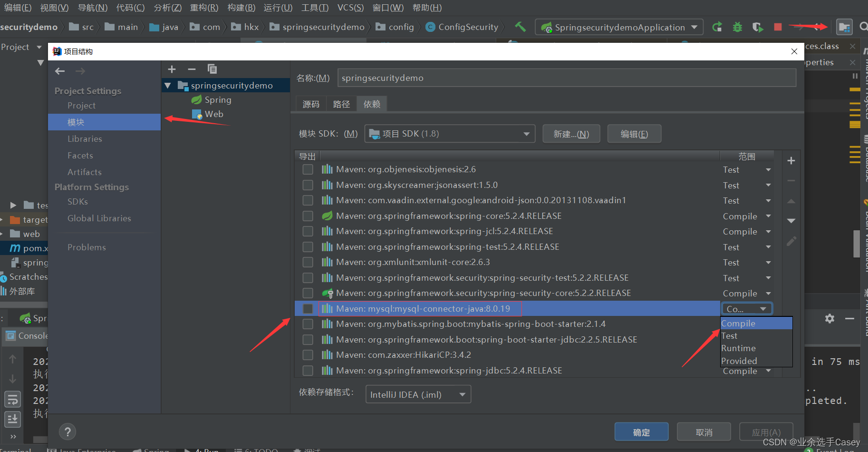Viewport: 868px width, 452px height.
Task: Open Run panel settings gear icon
Action: click(x=829, y=318)
